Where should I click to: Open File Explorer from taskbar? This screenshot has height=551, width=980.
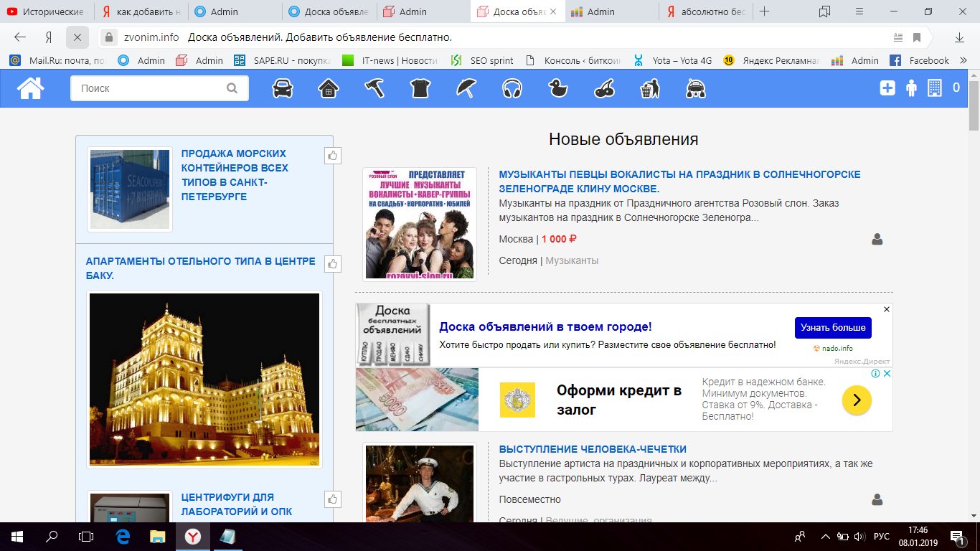tap(157, 536)
